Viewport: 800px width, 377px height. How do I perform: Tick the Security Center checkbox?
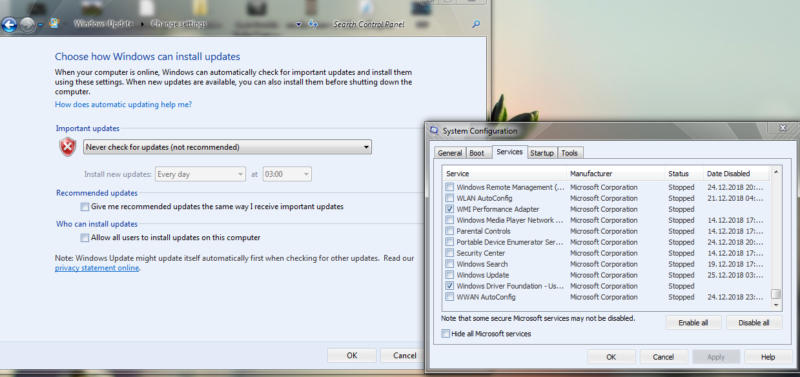[x=449, y=253]
